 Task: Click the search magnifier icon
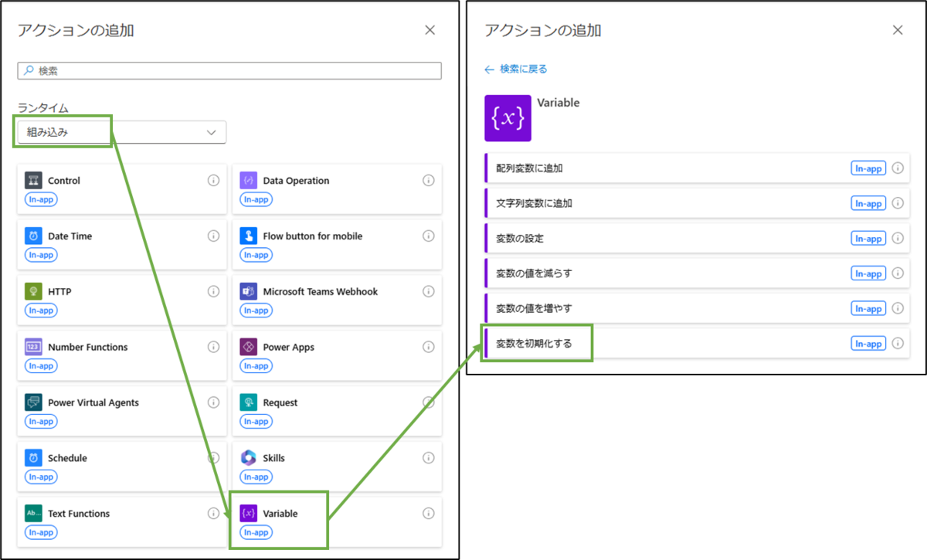(29, 70)
